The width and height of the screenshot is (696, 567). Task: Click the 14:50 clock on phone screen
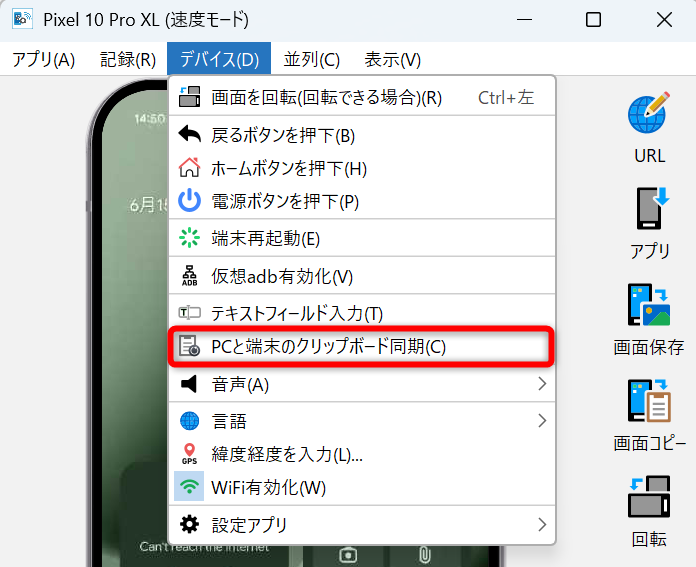[x=150, y=119]
